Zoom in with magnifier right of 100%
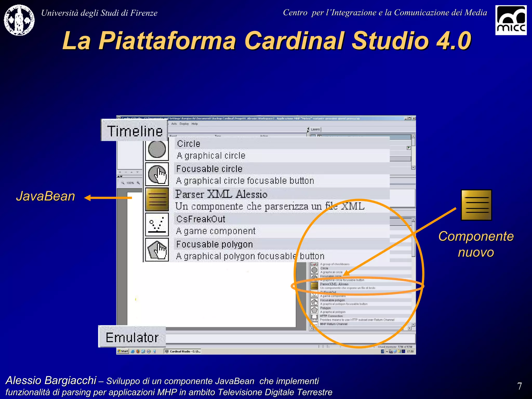The height and width of the screenshot is (399, 532). pyautogui.click(x=138, y=183)
